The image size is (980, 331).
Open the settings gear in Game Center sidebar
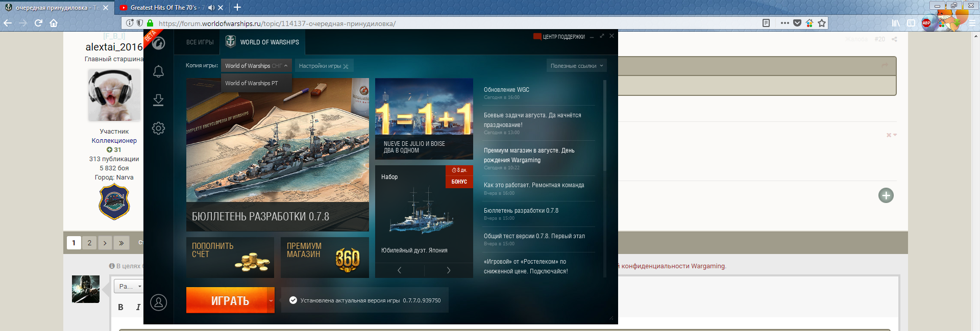point(158,128)
